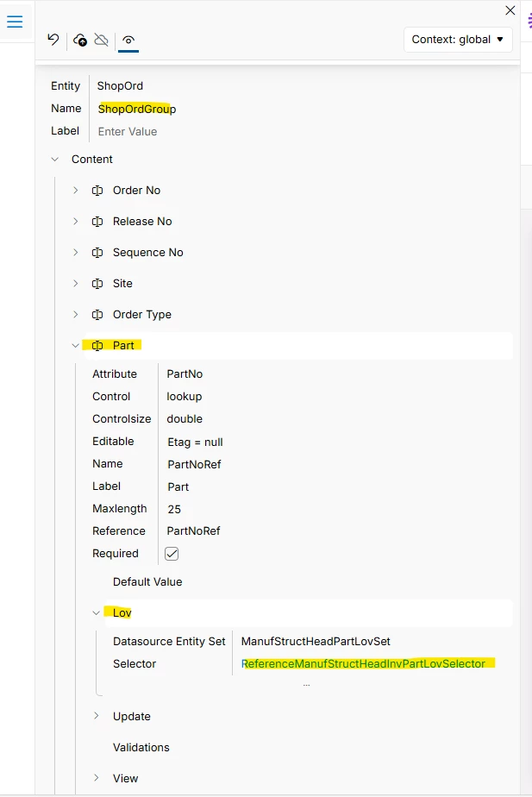The height and width of the screenshot is (797, 532).
Task: Toggle the eye preview icon
Action: [128, 40]
